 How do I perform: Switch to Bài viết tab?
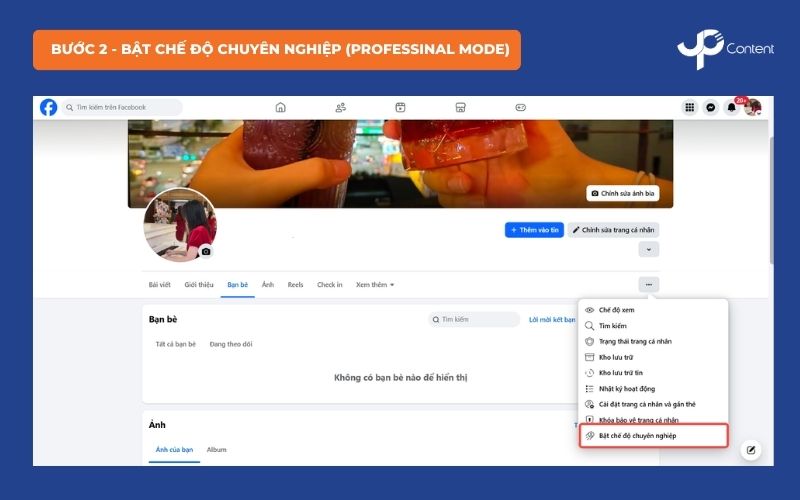[159, 285]
